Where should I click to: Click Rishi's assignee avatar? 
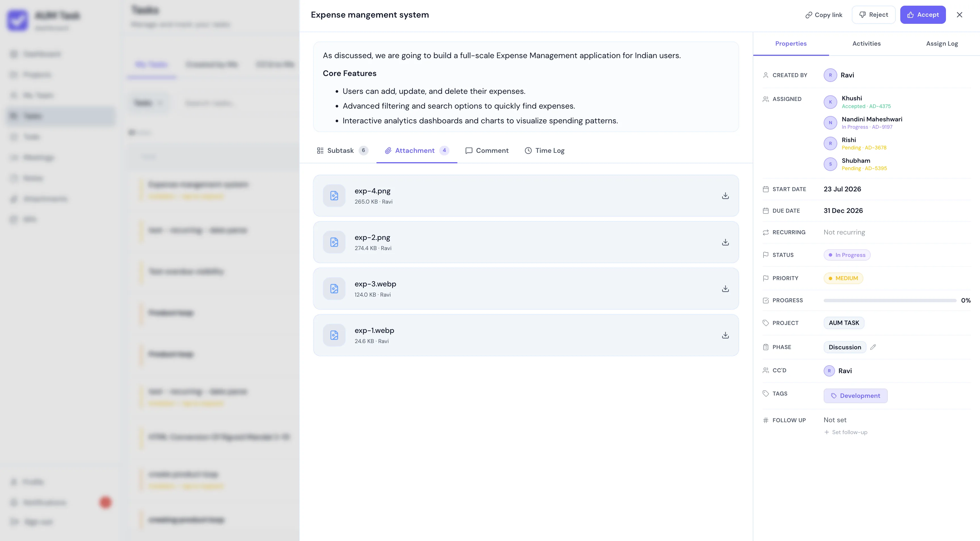click(x=830, y=143)
